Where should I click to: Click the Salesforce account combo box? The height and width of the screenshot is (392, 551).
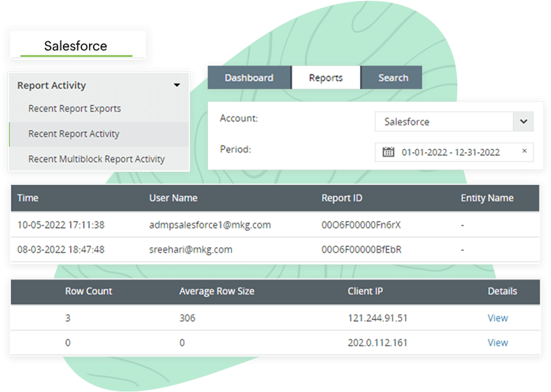coord(454,121)
